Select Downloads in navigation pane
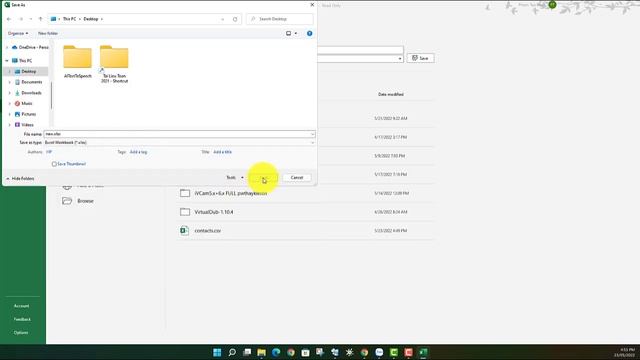This screenshot has width=640, height=360. pos(28,93)
